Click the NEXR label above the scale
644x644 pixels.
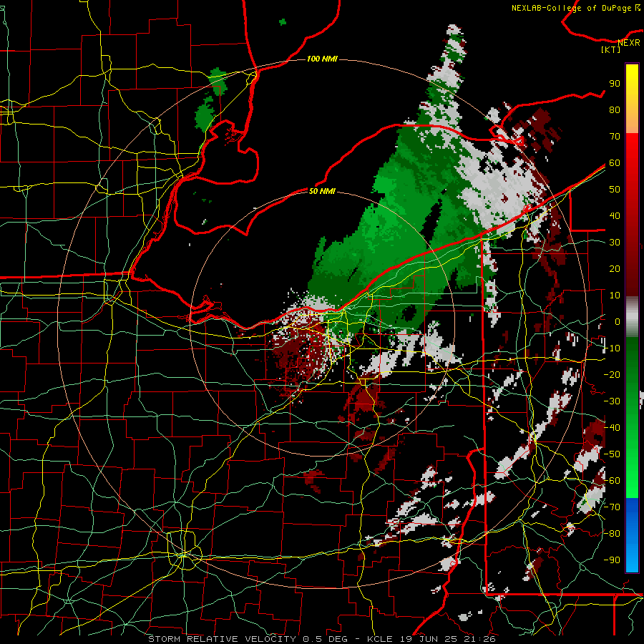(x=628, y=43)
